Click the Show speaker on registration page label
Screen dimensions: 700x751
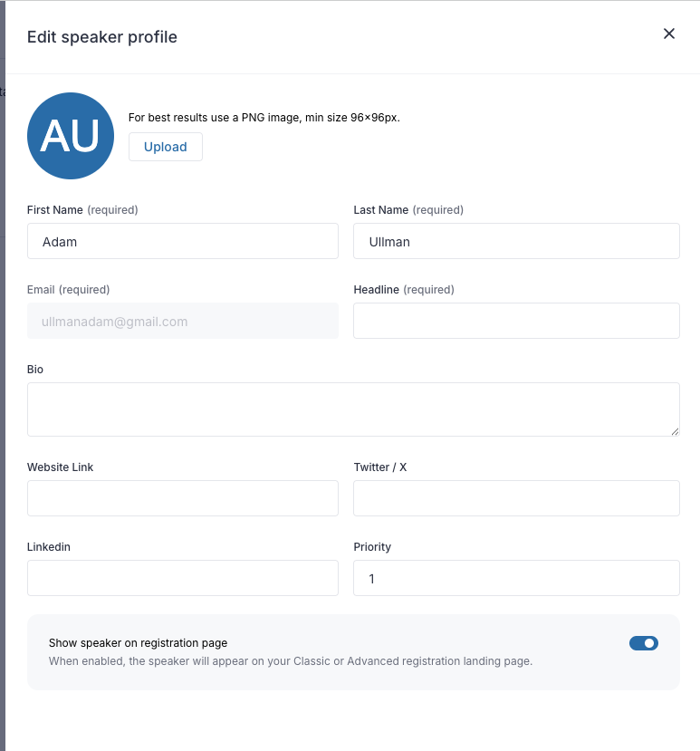pyautogui.click(x=138, y=643)
